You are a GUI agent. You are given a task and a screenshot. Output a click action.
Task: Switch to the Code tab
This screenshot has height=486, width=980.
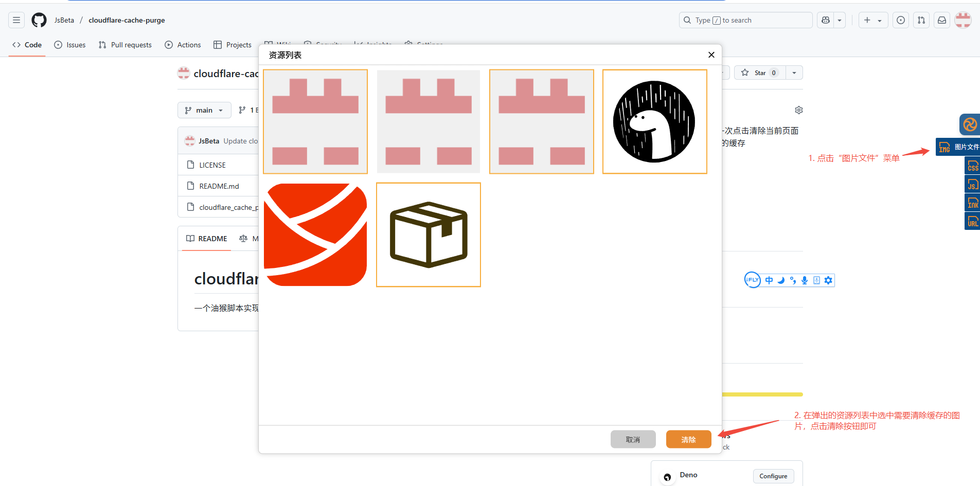pyautogui.click(x=27, y=45)
